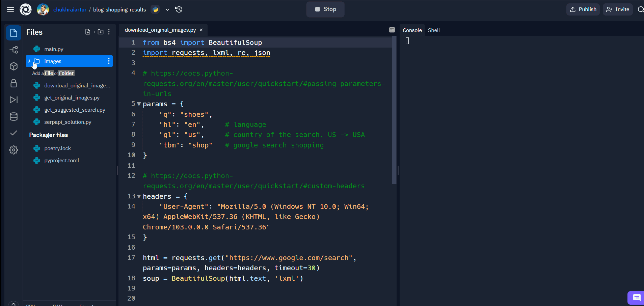Image resolution: width=644 pixels, height=306 pixels.
Task: Open the repl name dropdown chevron
Action: [167, 10]
